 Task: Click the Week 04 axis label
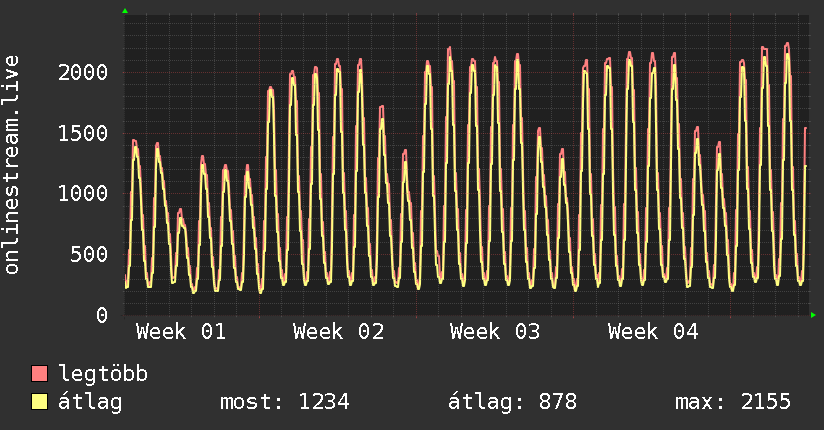point(653,332)
